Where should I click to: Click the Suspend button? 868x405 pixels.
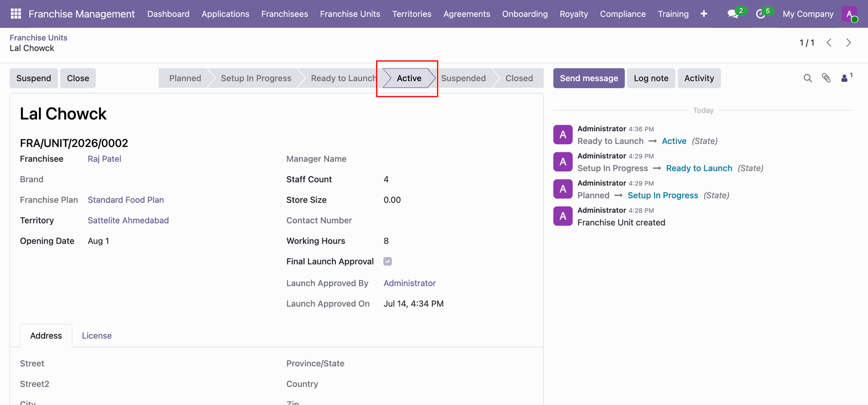point(33,78)
